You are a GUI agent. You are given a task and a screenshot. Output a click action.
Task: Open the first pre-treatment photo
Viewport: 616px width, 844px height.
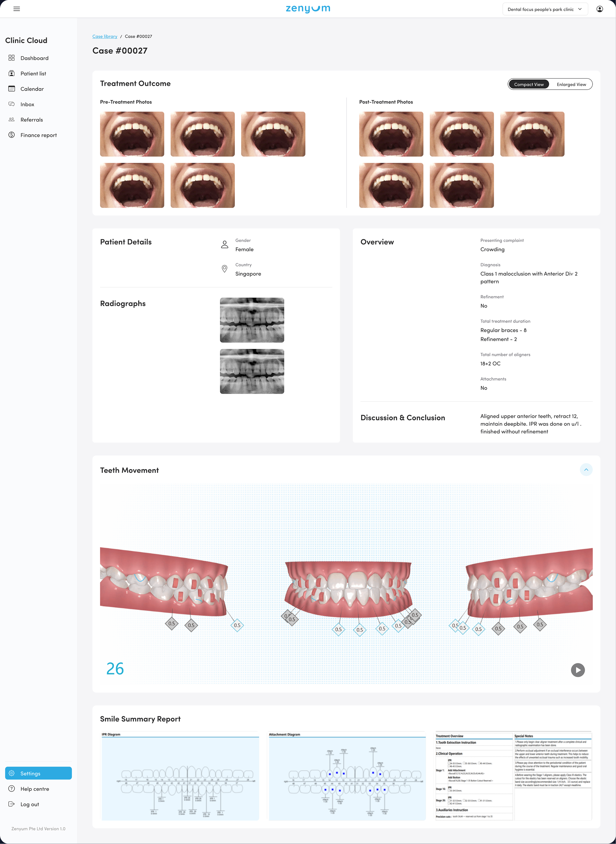132,134
